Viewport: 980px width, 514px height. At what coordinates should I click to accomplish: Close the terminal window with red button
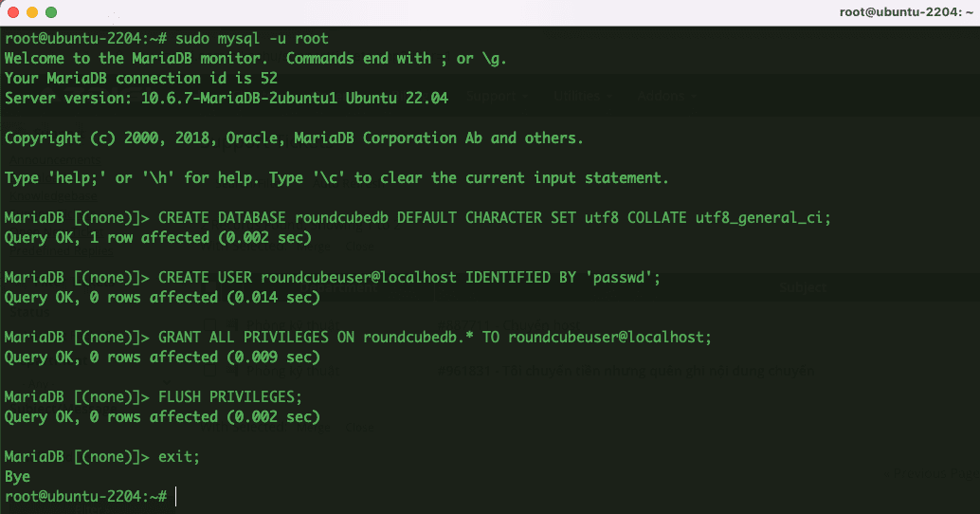click(x=12, y=12)
